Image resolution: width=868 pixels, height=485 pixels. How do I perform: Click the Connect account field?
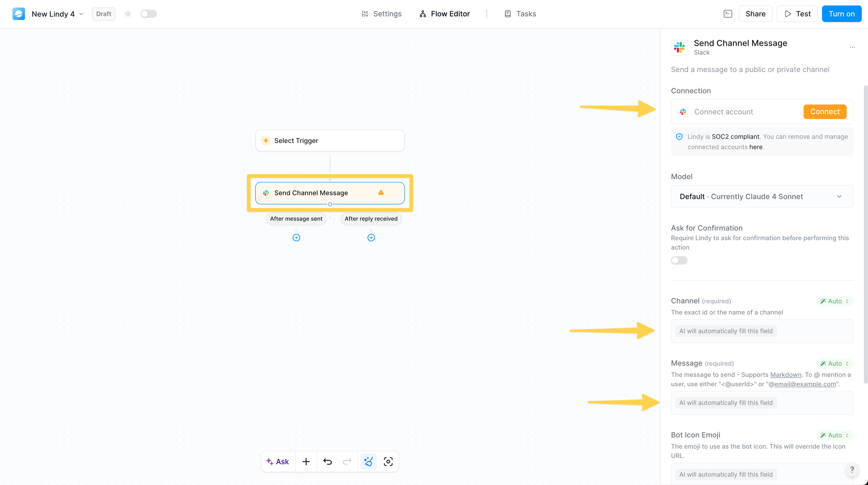762,112
